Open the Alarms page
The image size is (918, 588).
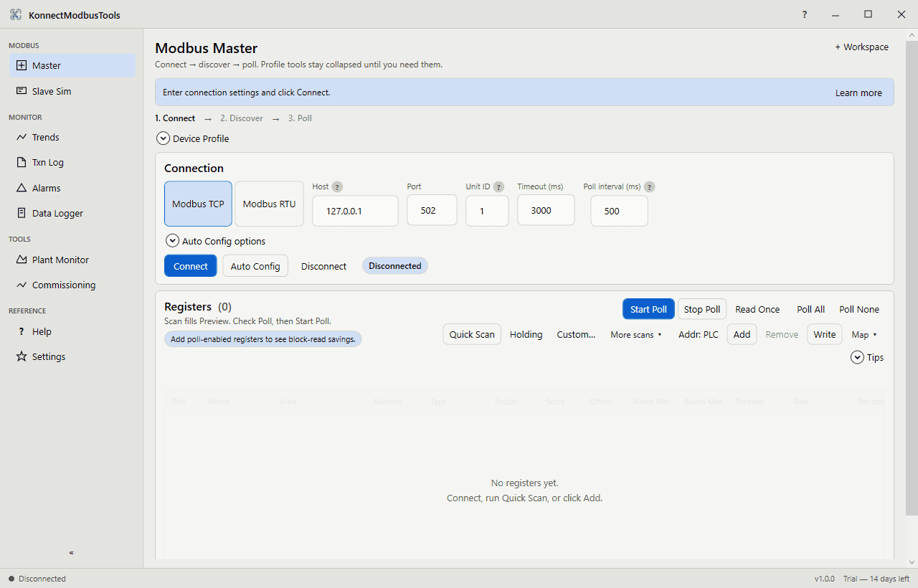[72, 188]
